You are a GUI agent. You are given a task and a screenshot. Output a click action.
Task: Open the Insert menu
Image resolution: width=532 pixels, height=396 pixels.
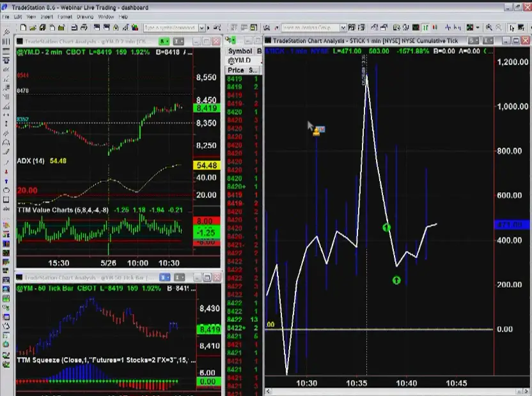pos(47,17)
